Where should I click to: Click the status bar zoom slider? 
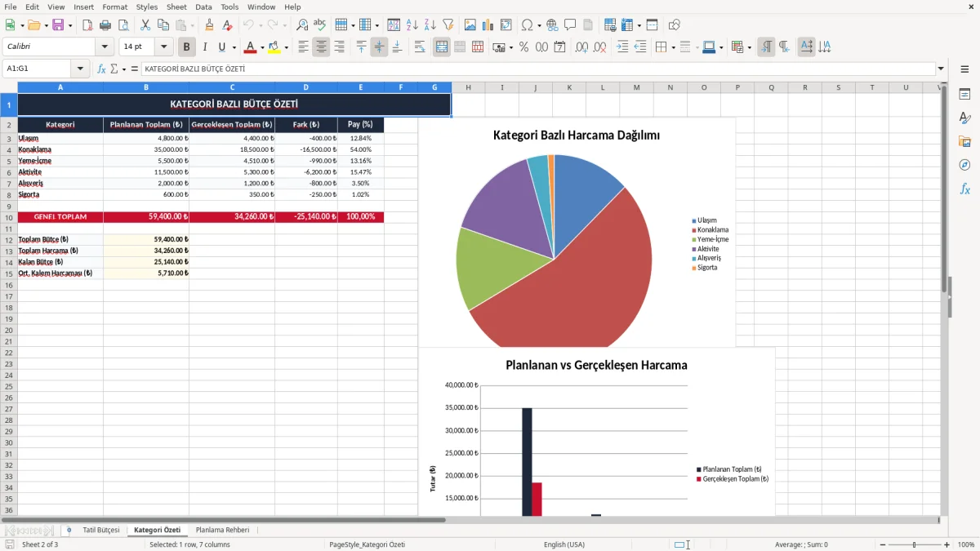click(913, 544)
